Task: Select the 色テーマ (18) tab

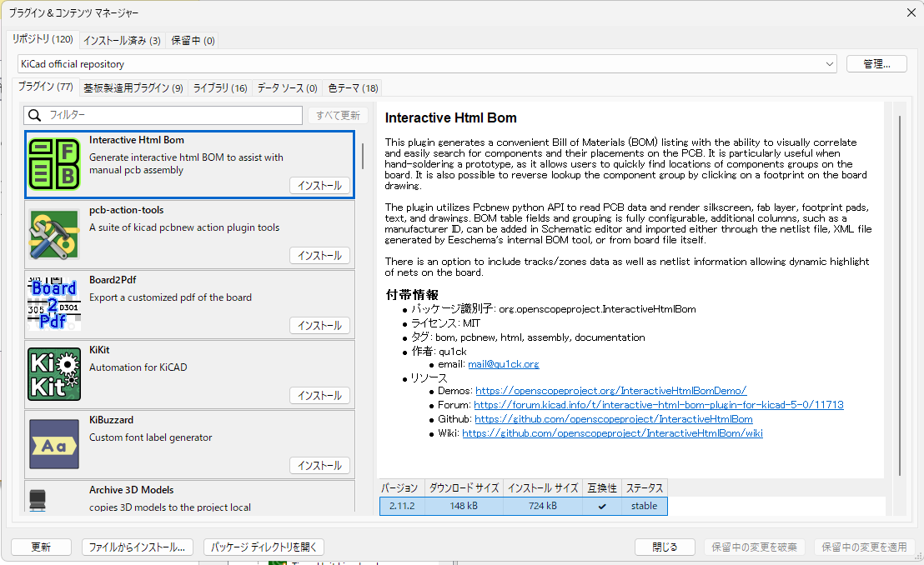Action: (353, 87)
